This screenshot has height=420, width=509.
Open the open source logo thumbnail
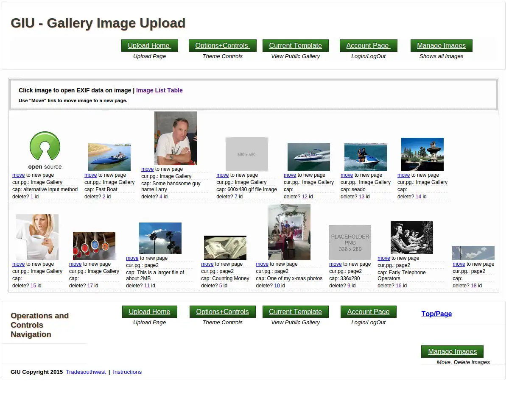(x=45, y=150)
